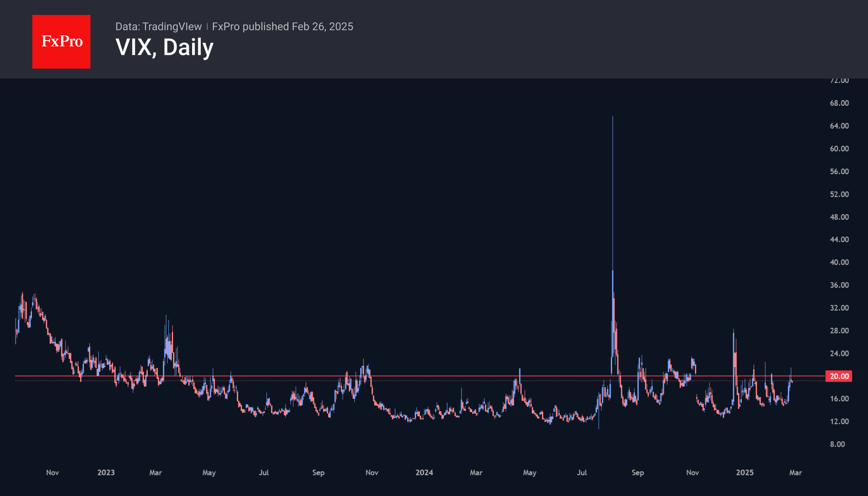868x496 pixels.
Task: Click the 8.00 price axis label
Action: (837, 444)
